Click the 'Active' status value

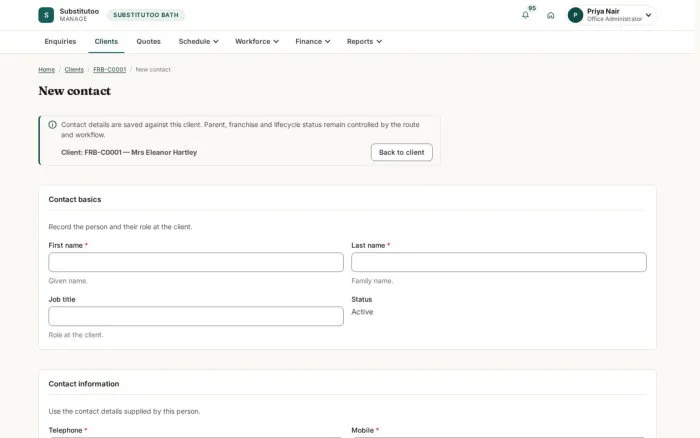[x=362, y=312]
